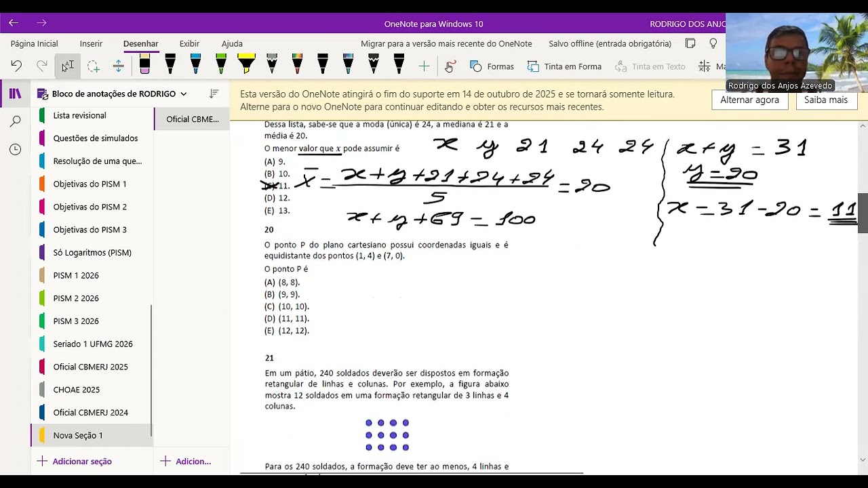Enable Tinta em Forma conversion

(565, 66)
